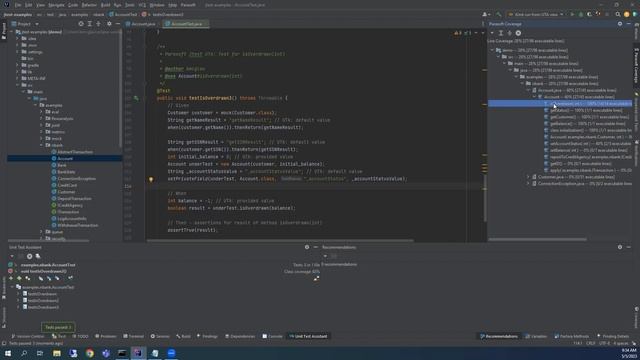Open the TODO tool window

pyautogui.click(x=80, y=336)
